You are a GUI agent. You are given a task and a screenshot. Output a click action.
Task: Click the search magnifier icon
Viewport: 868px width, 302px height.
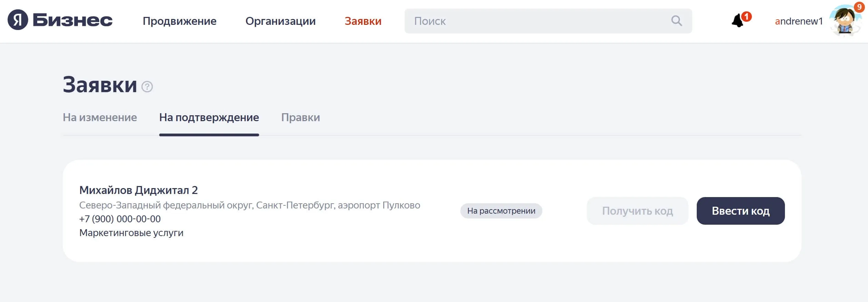point(676,21)
